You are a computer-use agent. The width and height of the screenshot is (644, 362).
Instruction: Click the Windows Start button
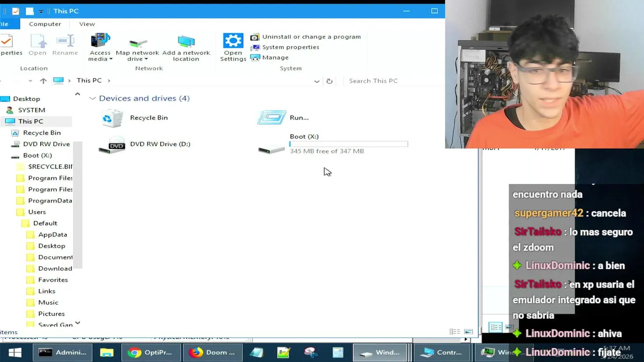(15, 352)
